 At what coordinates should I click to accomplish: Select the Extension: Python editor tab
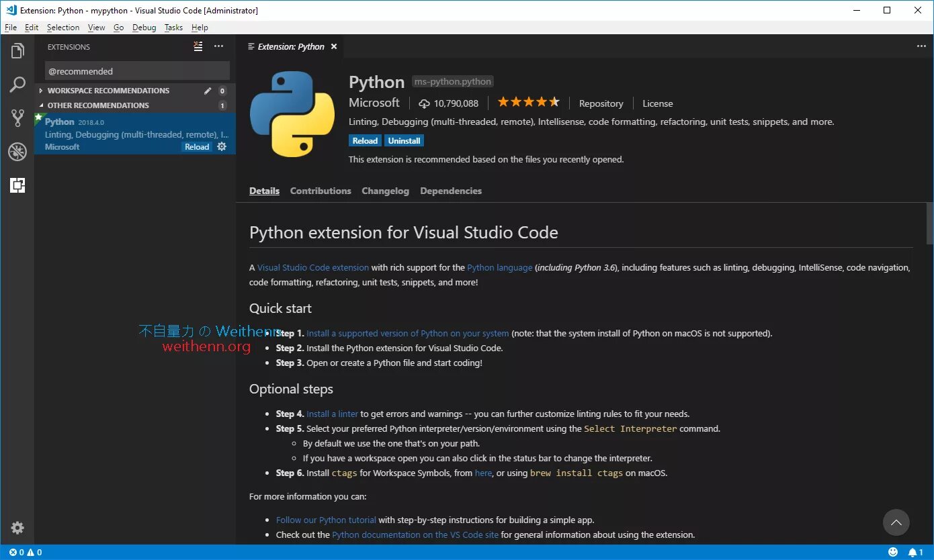[290, 46]
